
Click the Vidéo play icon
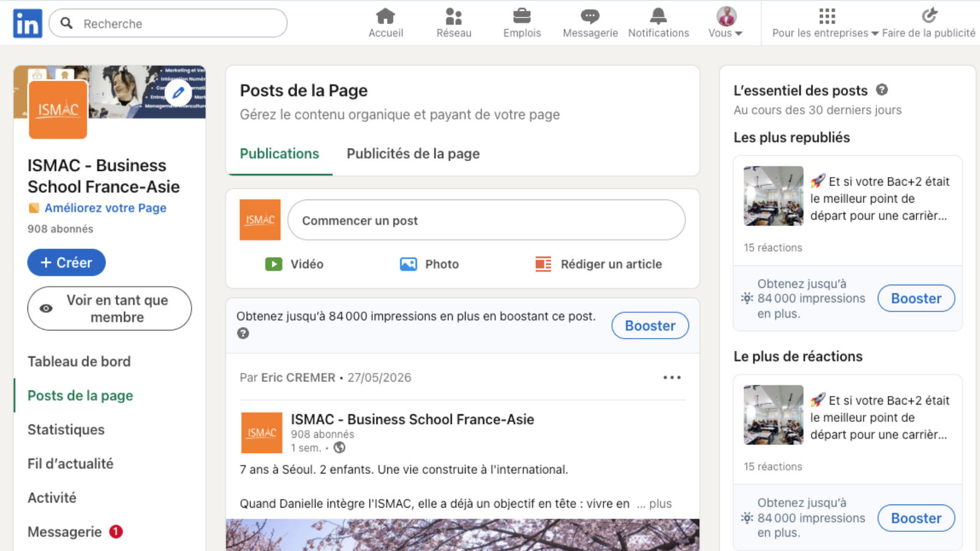273,264
